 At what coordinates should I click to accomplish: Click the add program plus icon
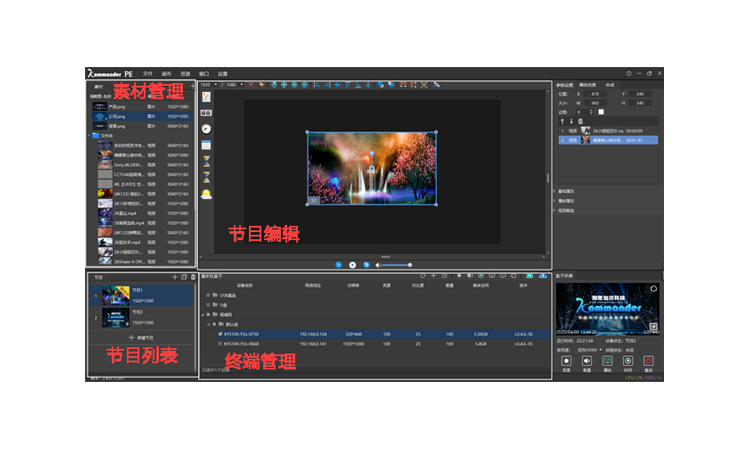(175, 276)
